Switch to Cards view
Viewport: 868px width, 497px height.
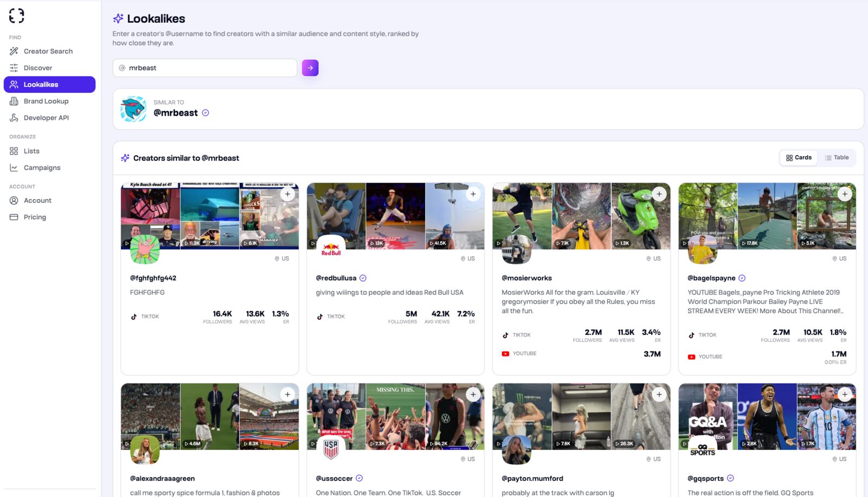[x=799, y=158]
